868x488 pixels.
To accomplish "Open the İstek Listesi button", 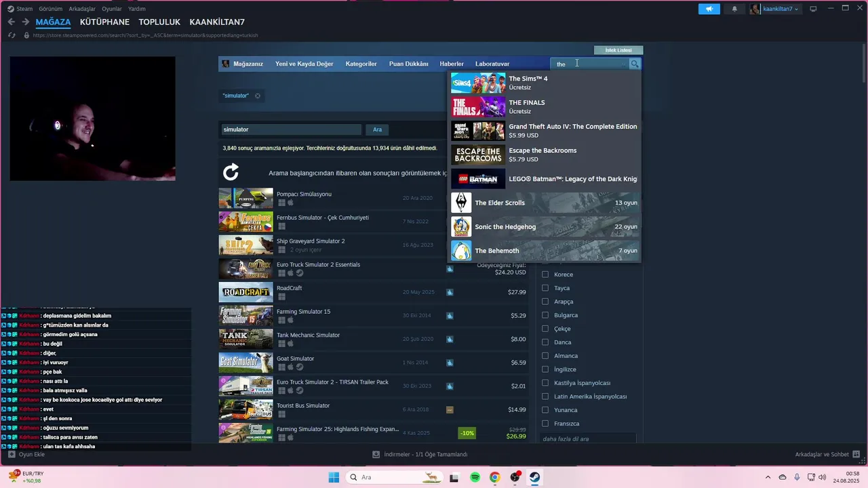I will coord(618,50).
